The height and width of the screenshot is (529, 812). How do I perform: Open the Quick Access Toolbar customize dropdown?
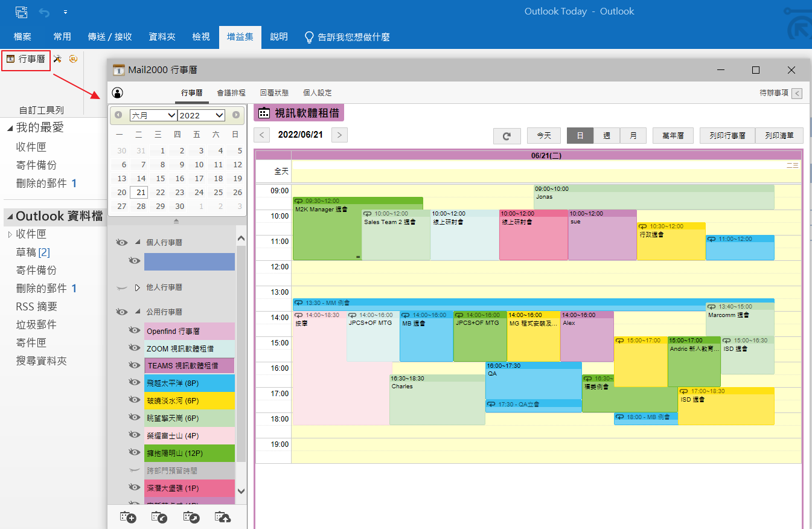point(65,12)
